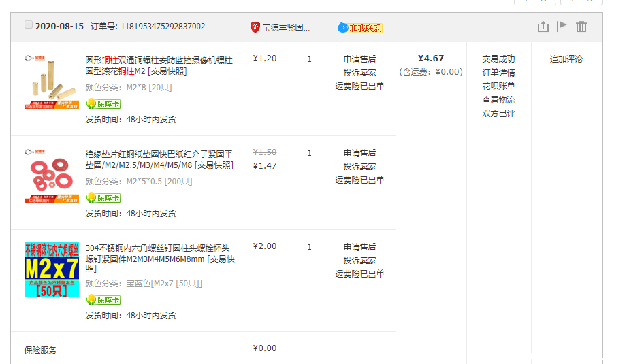Click the ¥2.00 price of the screw item

(x=265, y=246)
